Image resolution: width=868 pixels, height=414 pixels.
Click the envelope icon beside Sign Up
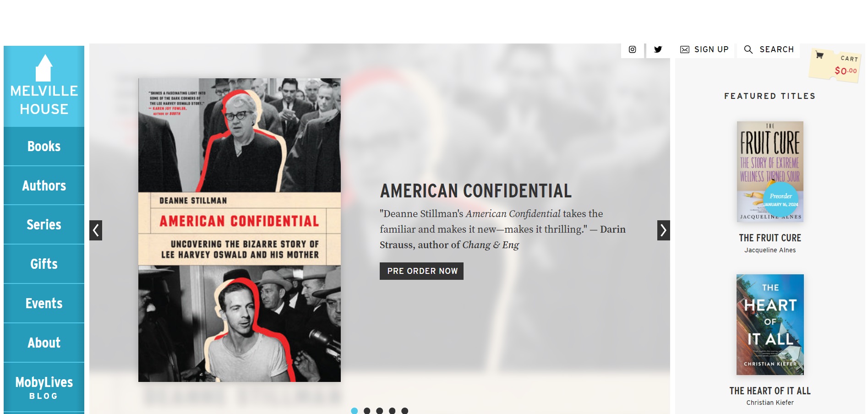click(x=685, y=49)
